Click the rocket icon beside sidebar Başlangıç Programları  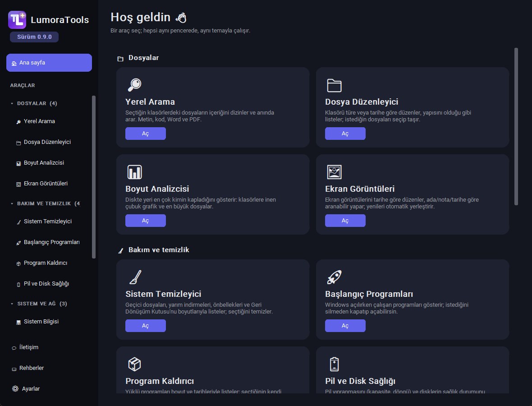(18, 243)
